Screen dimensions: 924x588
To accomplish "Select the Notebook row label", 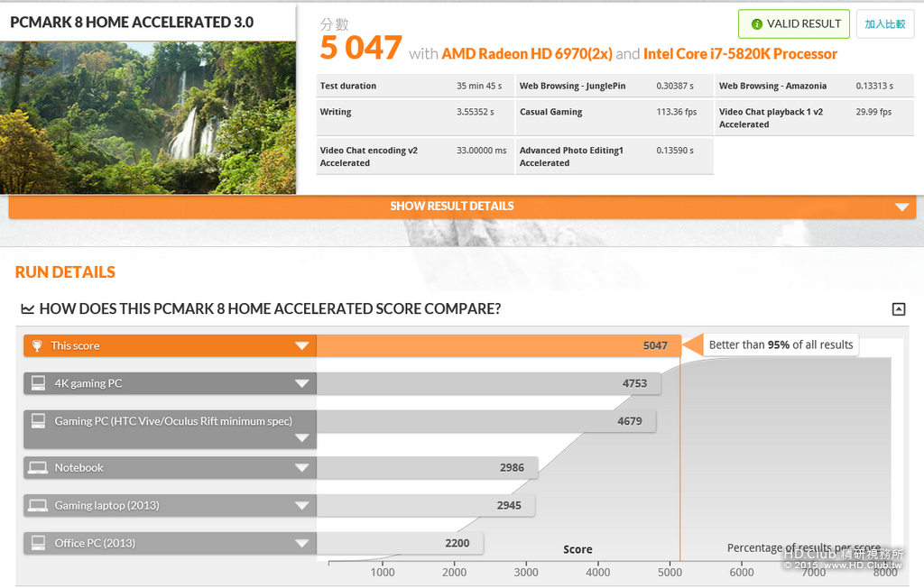I will 79,468.
